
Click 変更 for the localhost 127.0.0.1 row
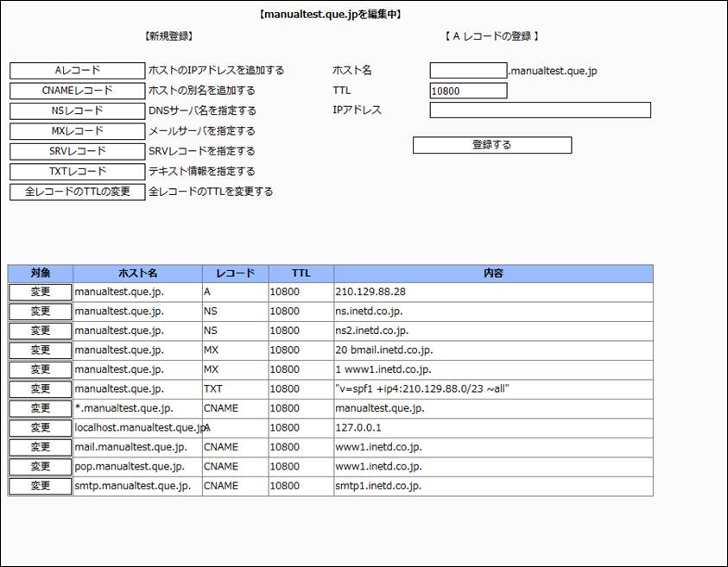(x=41, y=428)
